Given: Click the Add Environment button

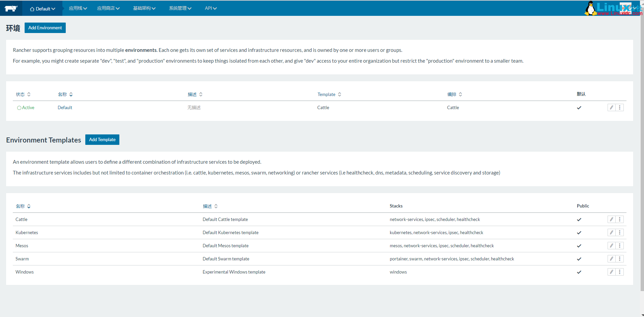Looking at the screenshot, I should point(45,28).
